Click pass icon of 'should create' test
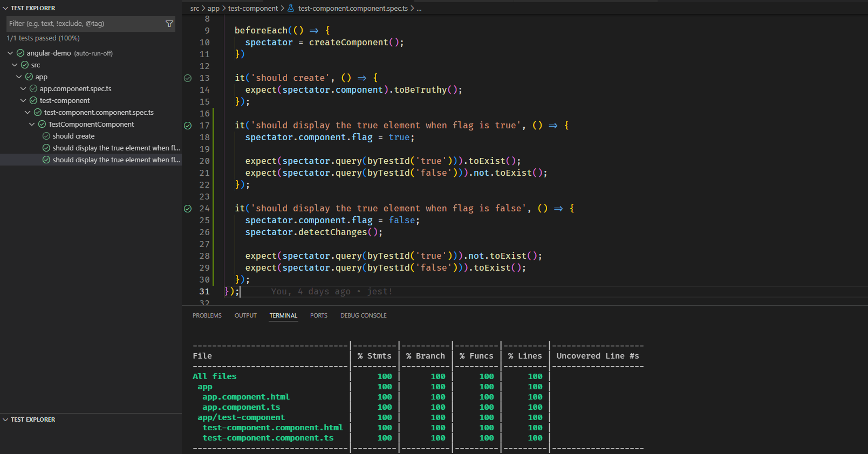Viewport: 868px width, 454px height. point(46,136)
